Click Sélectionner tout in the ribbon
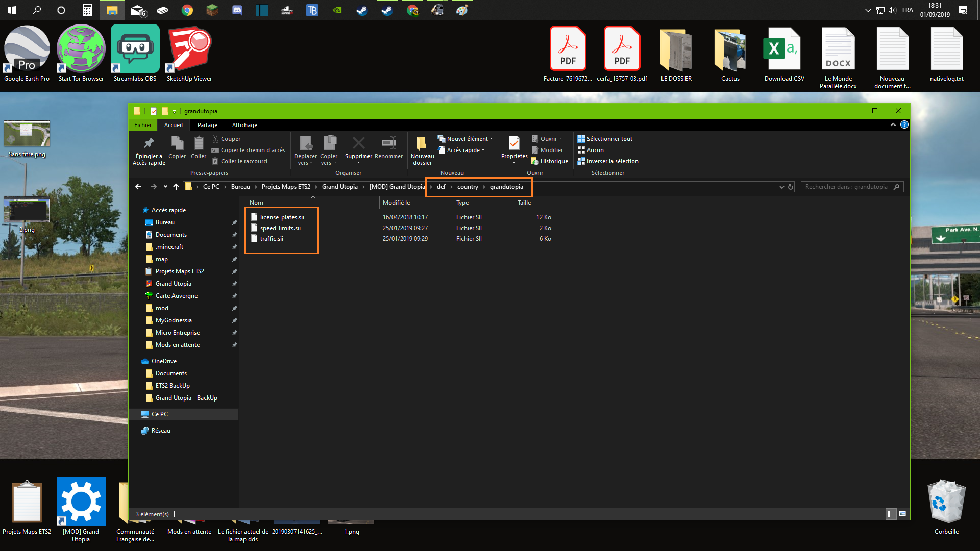This screenshot has width=980, height=551. pyautogui.click(x=609, y=139)
